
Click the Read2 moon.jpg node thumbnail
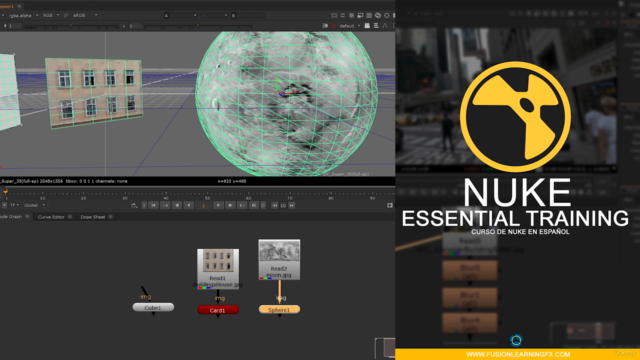[279, 259]
